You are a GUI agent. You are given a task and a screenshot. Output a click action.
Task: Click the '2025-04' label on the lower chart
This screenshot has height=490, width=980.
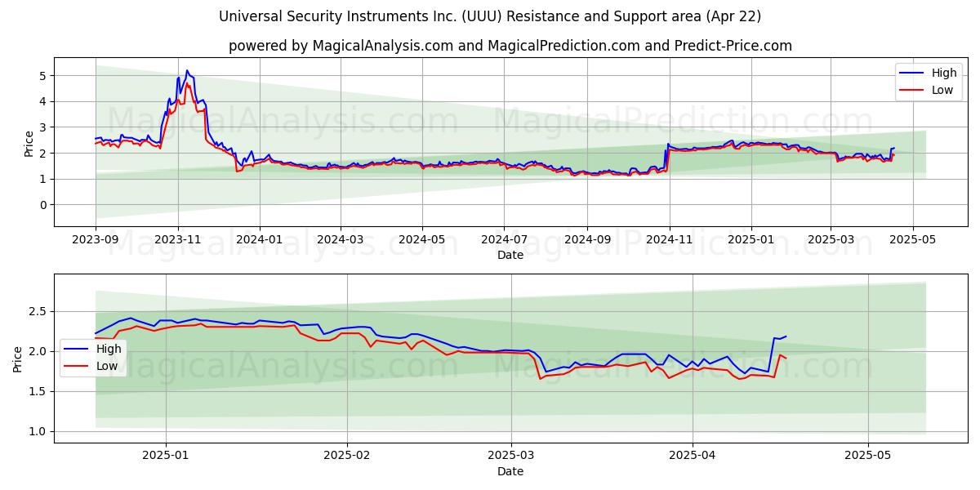tap(693, 457)
